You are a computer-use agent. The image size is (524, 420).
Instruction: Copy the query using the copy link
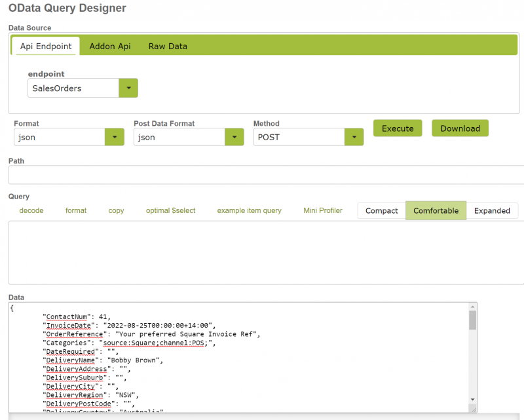tap(116, 210)
